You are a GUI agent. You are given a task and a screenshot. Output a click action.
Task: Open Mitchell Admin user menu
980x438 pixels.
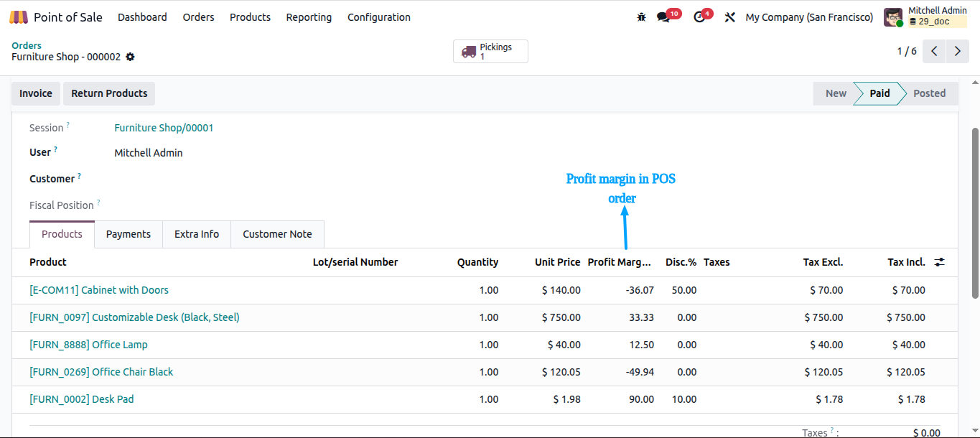925,17
